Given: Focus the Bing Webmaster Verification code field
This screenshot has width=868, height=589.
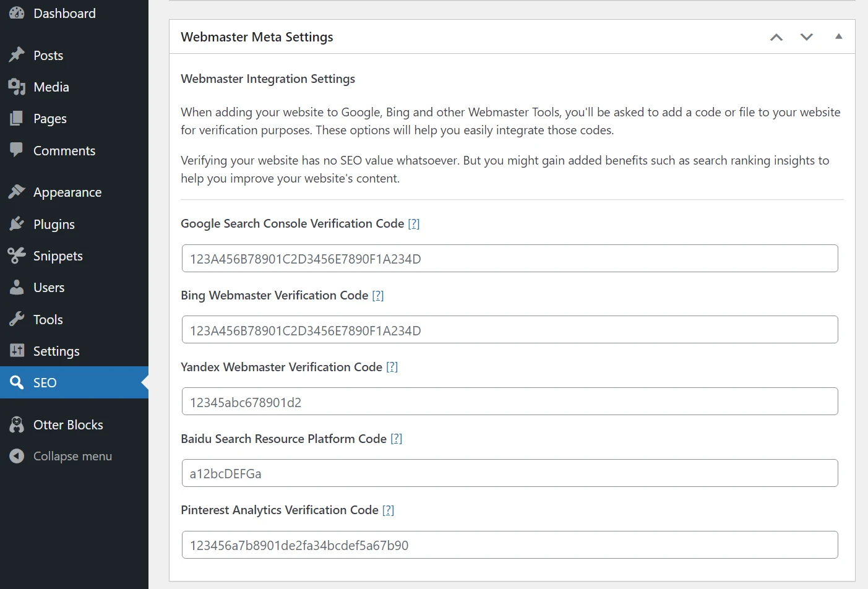Looking at the screenshot, I should [510, 330].
